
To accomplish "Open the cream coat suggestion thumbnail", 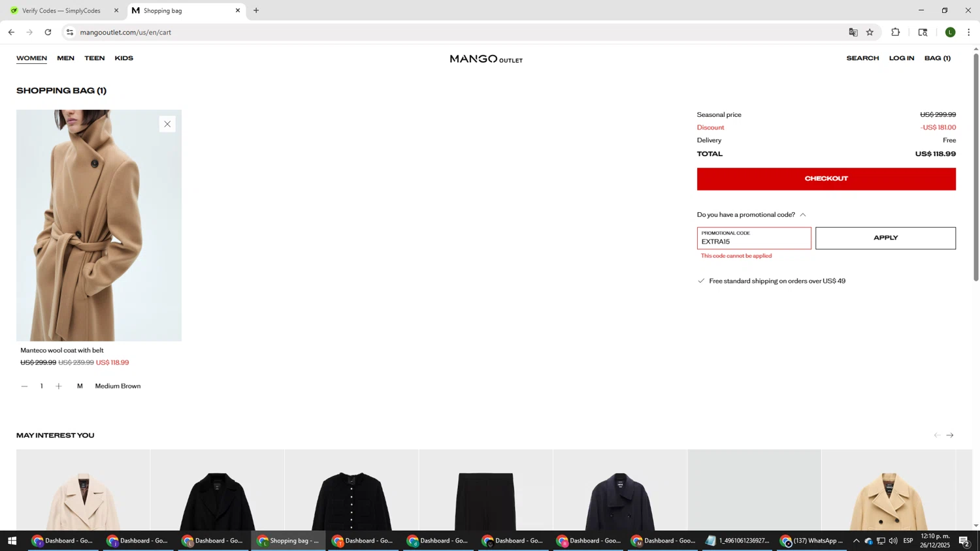I will [x=83, y=490].
